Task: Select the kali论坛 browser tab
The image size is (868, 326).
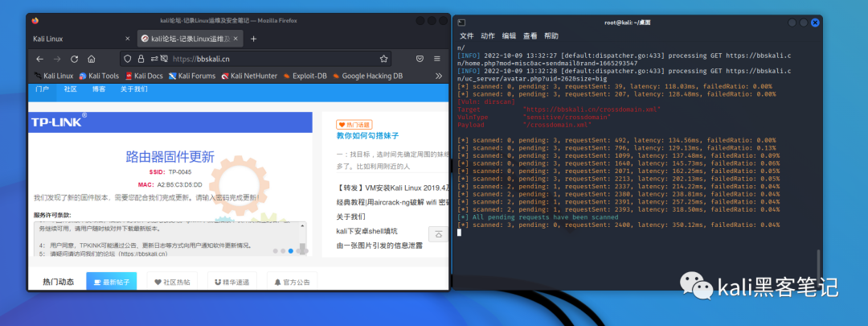Action: 190,39
